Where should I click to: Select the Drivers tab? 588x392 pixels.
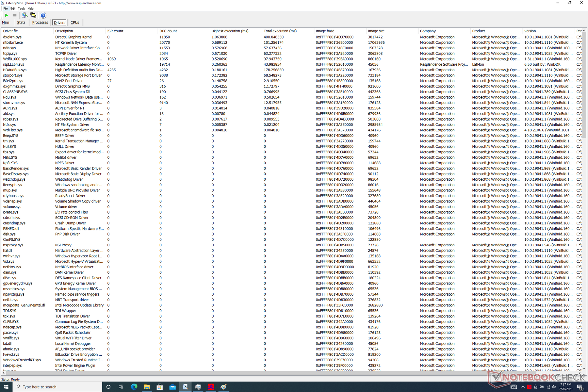59,23
